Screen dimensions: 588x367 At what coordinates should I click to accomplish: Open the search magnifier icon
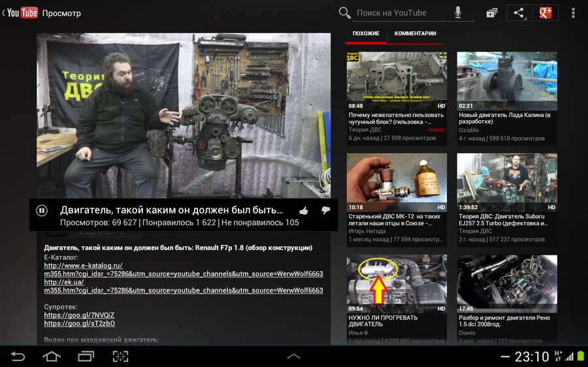344,13
